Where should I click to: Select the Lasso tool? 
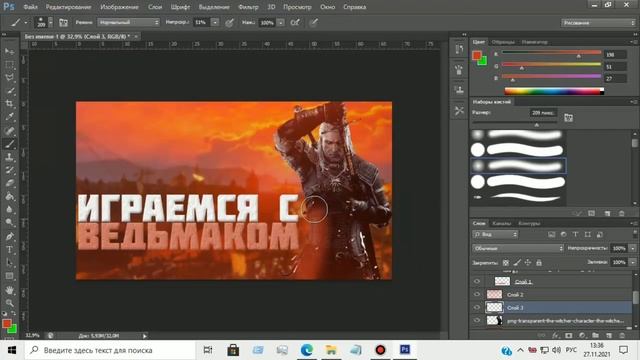click(x=9, y=78)
